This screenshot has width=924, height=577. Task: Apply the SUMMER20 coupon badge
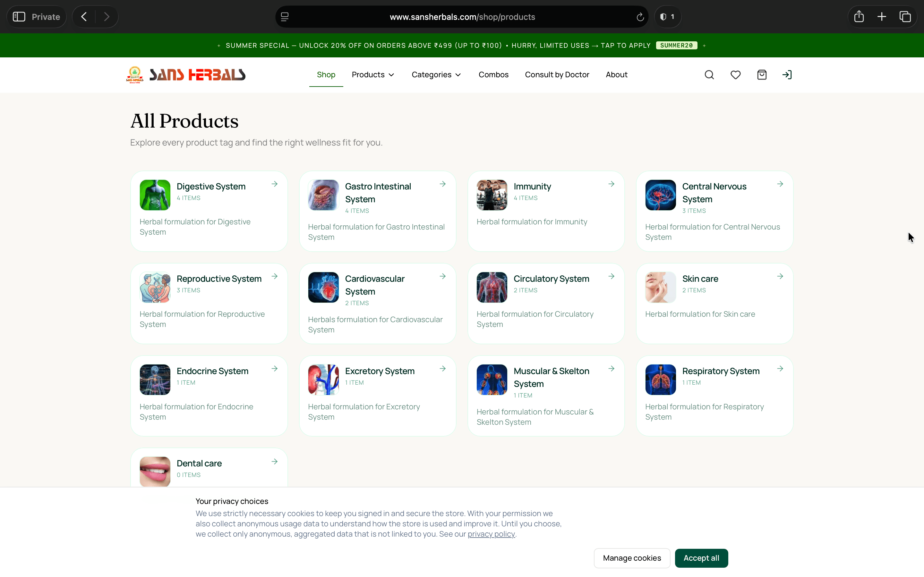pos(677,46)
